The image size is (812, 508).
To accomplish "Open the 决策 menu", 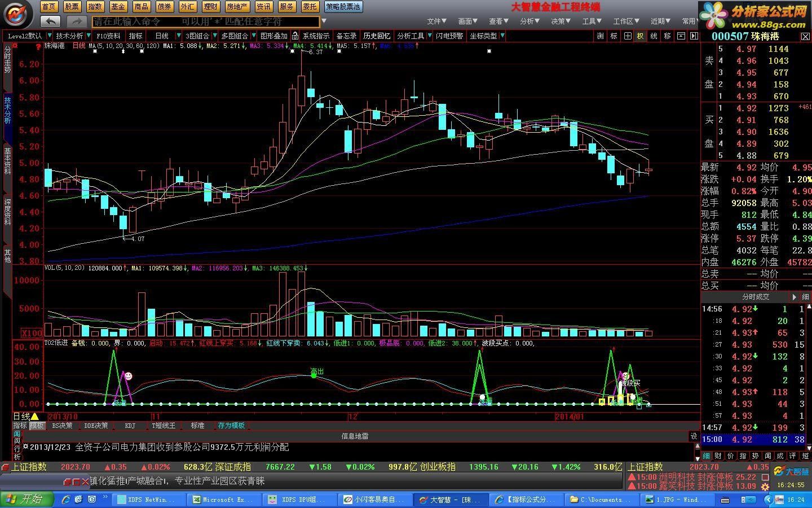I will click(x=561, y=21).
